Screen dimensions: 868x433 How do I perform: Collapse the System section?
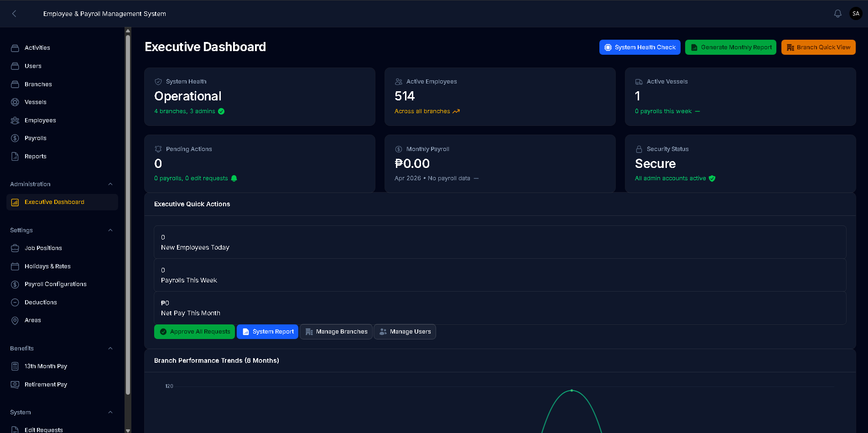[110, 412]
